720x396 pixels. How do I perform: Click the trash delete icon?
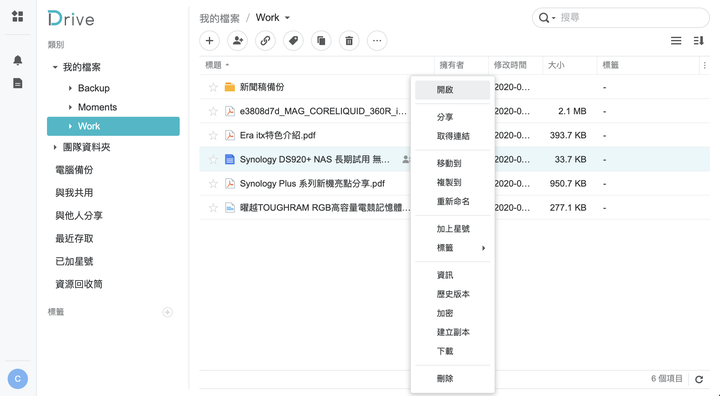point(349,40)
